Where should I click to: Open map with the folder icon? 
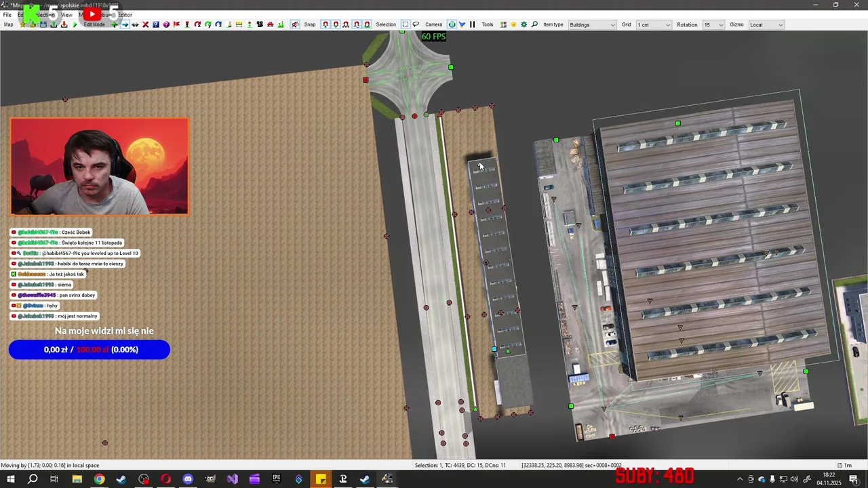(33, 24)
